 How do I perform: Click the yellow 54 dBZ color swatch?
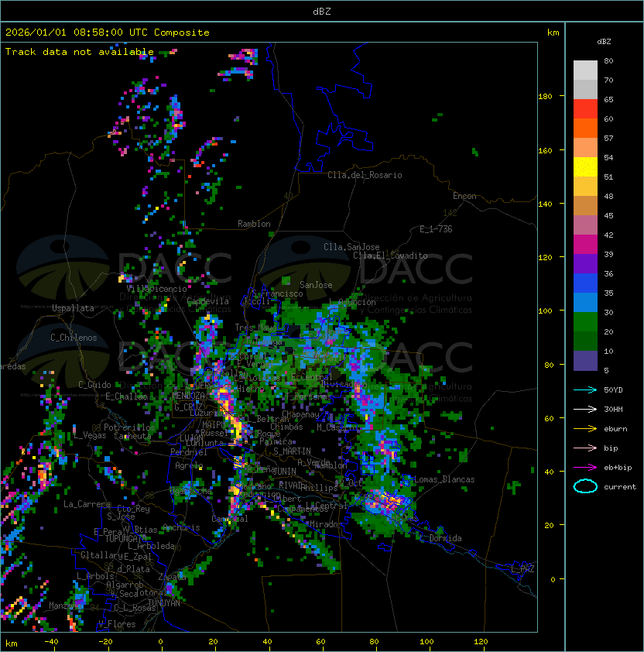pyautogui.click(x=585, y=167)
